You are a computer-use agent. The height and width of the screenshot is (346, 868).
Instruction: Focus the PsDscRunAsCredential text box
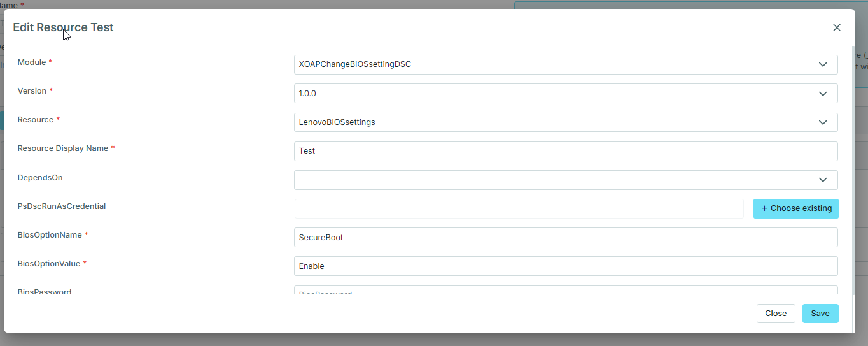[x=519, y=208]
